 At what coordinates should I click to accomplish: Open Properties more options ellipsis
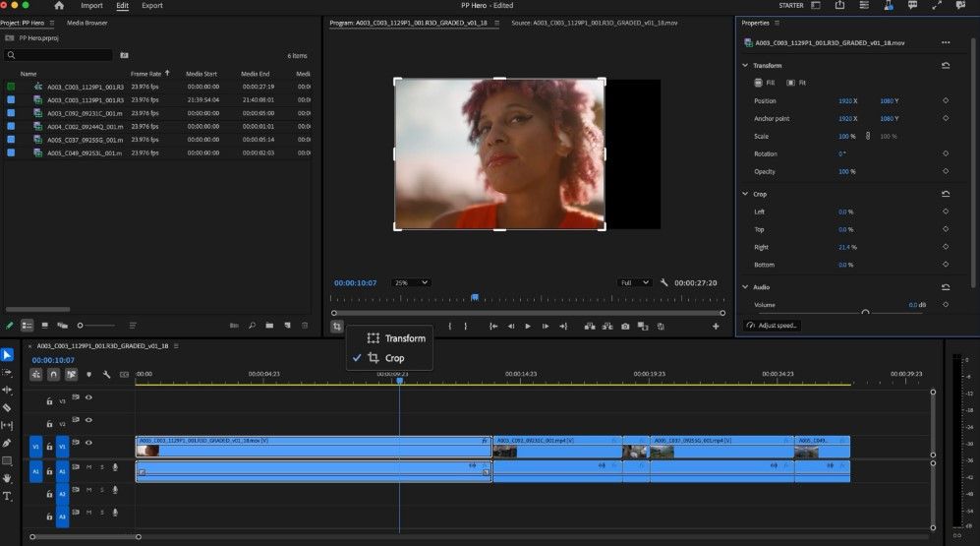click(946, 42)
